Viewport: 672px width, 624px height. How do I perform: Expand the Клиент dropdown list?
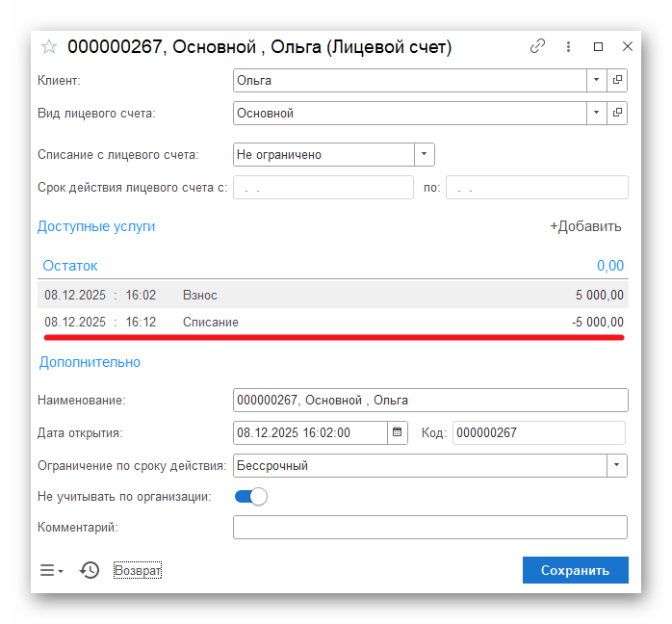click(597, 80)
